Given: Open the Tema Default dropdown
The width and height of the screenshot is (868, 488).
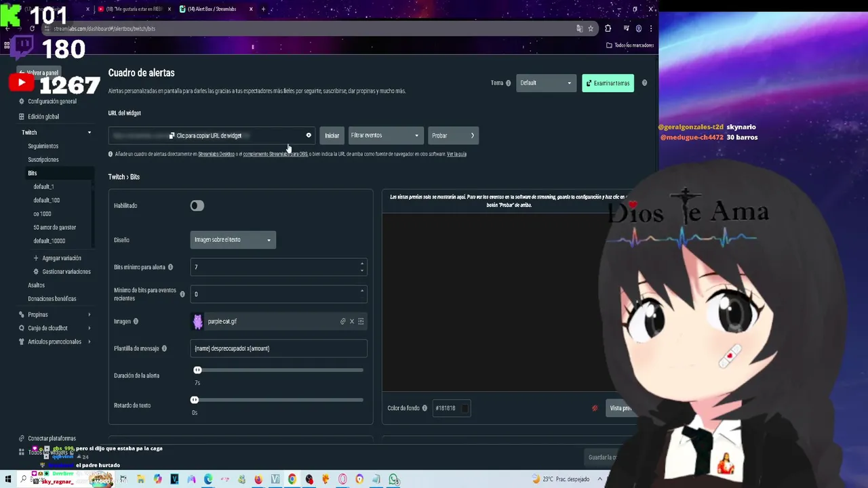Looking at the screenshot, I should [x=546, y=83].
